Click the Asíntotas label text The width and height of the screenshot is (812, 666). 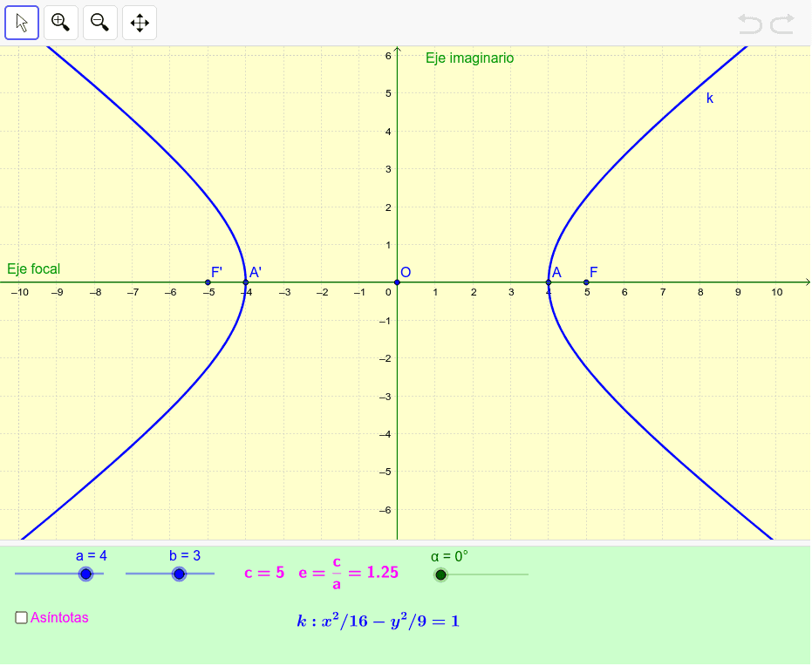coord(59,618)
